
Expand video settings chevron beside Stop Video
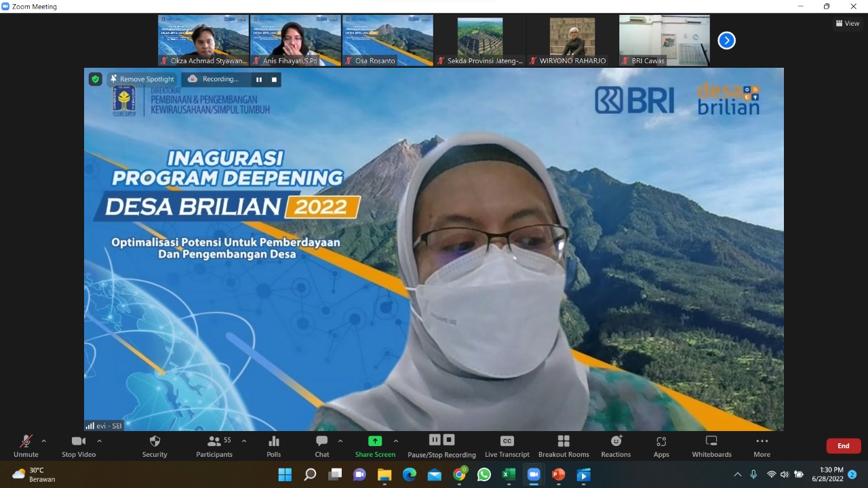click(99, 441)
